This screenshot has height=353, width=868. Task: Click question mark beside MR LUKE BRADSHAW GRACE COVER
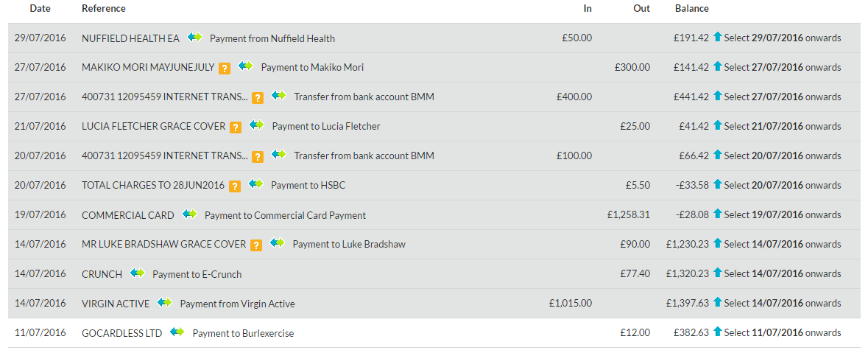tap(255, 245)
